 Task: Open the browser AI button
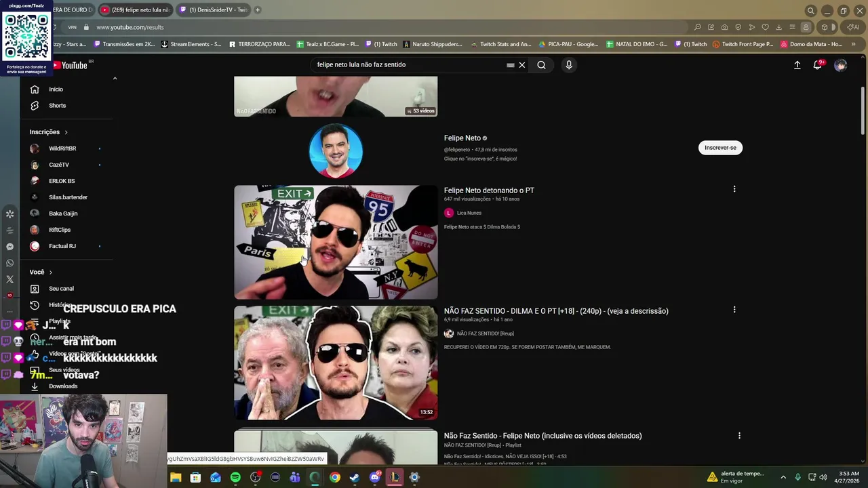pyautogui.click(x=853, y=27)
